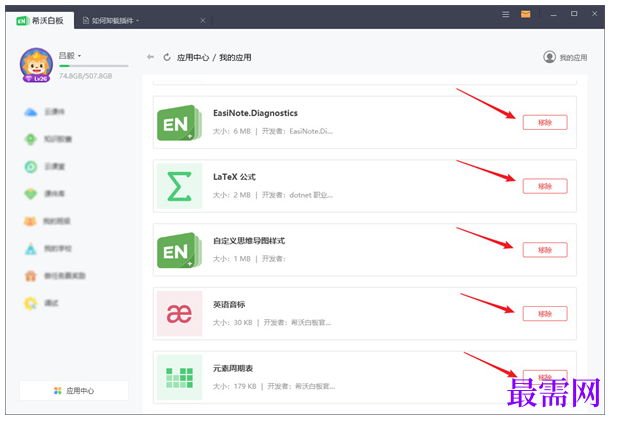Click the Lv26 level badge
Screen dimensions: 619x424
tap(36, 79)
